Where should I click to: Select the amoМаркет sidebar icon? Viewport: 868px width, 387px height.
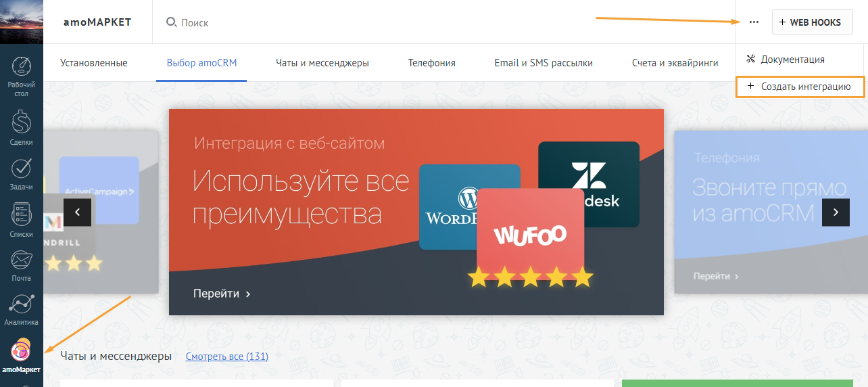click(22, 355)
